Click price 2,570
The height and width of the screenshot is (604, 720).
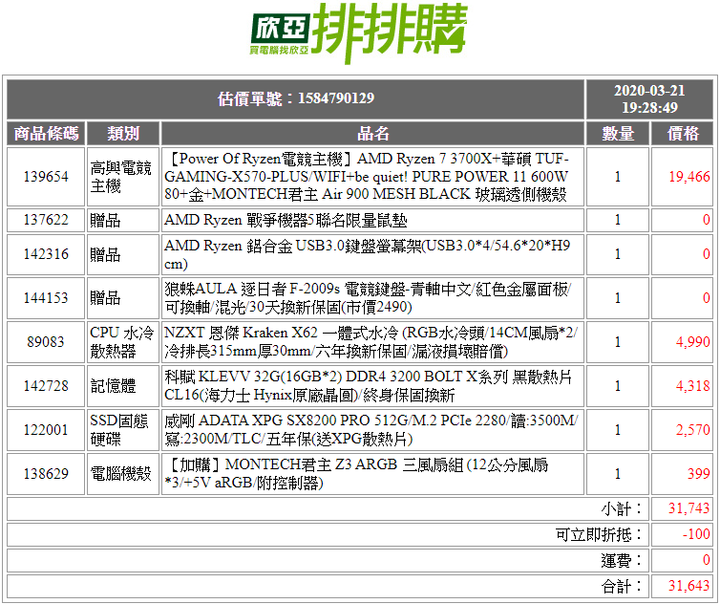[693, 430]
